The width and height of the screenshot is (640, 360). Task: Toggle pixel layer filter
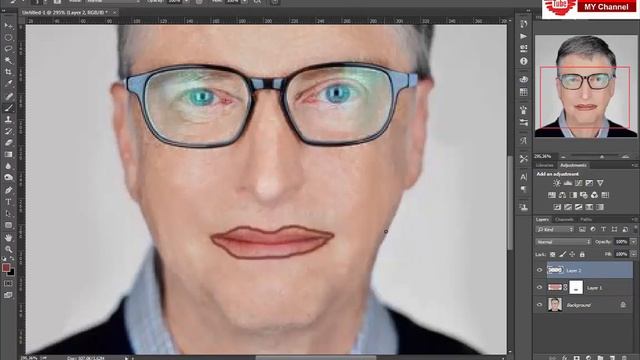point(582,229)
